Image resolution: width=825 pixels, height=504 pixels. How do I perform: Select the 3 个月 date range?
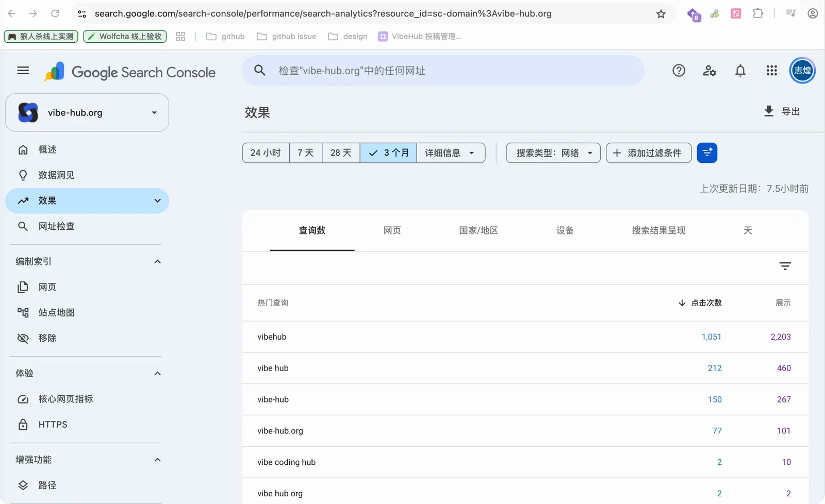(x=388, y=153)
